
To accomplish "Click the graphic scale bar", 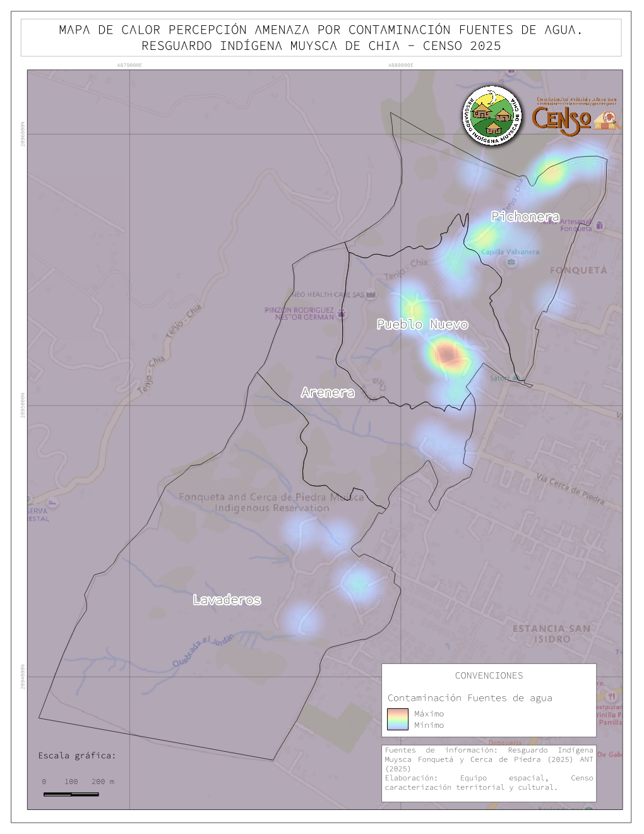I will coord(71,794).
